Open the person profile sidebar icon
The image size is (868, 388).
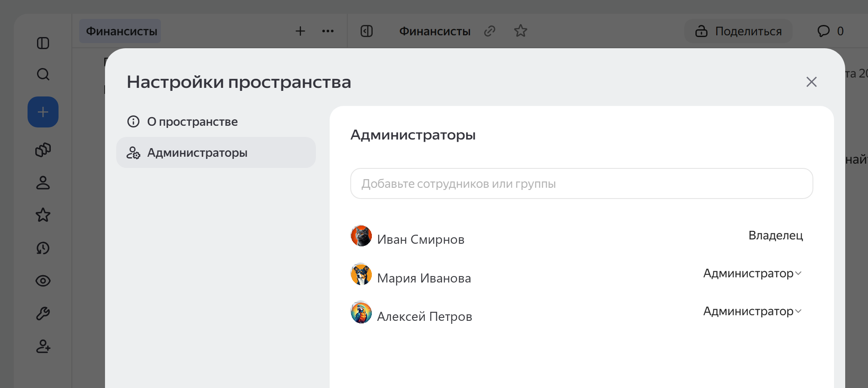pos(43,183)
